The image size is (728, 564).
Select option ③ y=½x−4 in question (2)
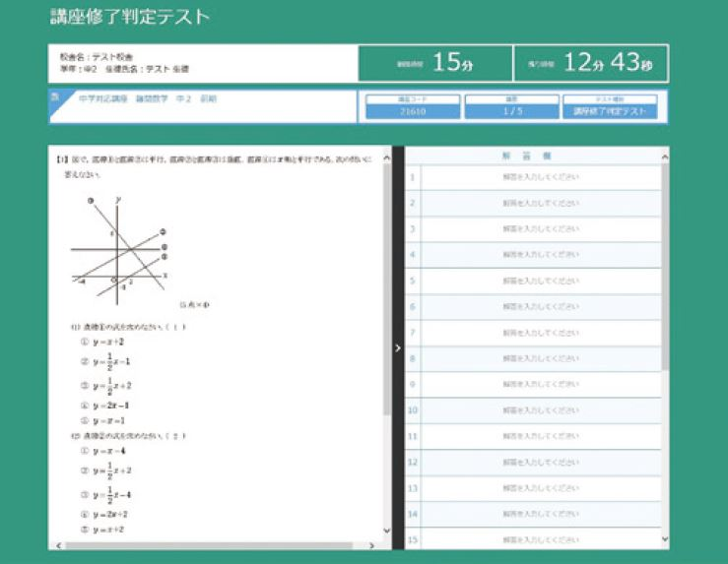pyautogui.click(x=105, y=495)
